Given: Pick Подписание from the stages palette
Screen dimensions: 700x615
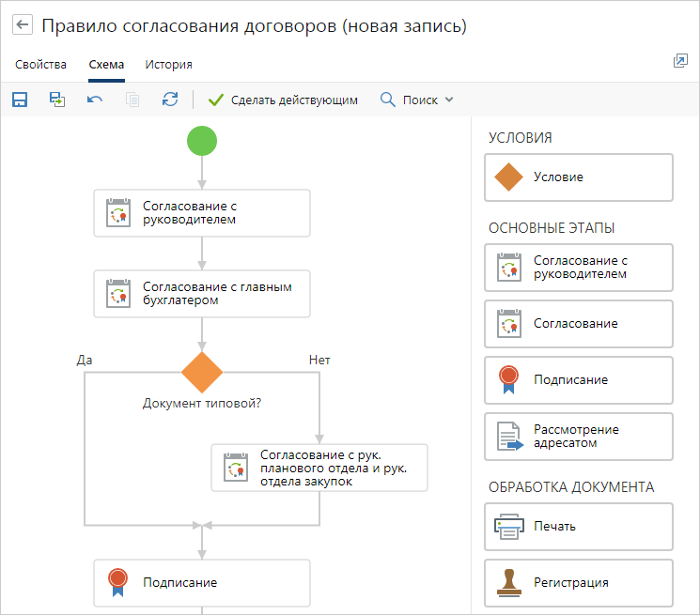Looking at the screenshot, I should click(x=578, y=380).
